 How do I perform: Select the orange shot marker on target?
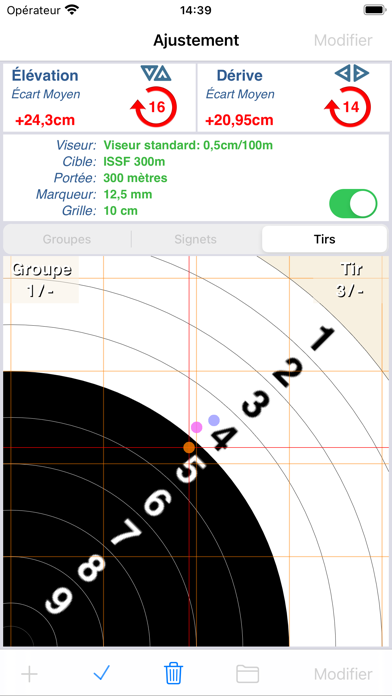pyautogui.click(x=190, y=447)
